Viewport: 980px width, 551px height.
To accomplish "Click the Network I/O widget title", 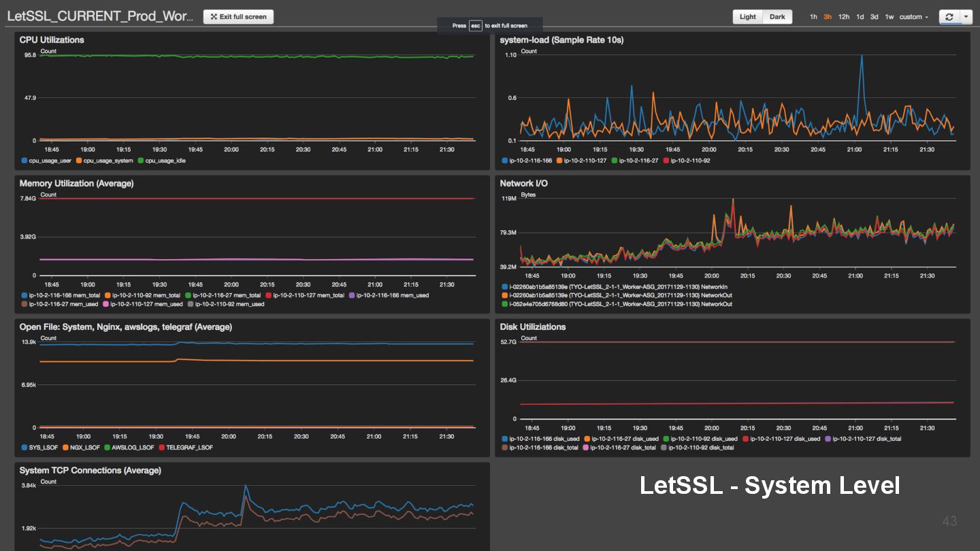I will [x=523, y=184].
